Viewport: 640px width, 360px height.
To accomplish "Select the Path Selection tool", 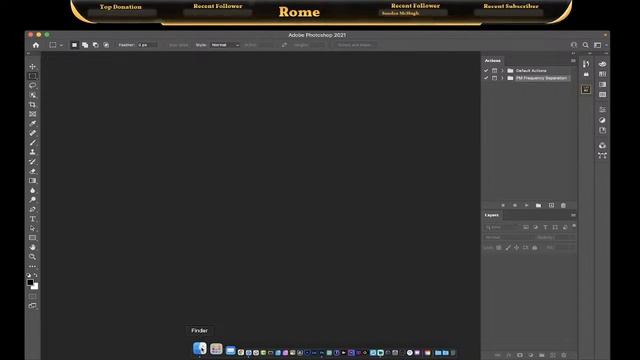I will pyautogui.click(x=33, y=228).
